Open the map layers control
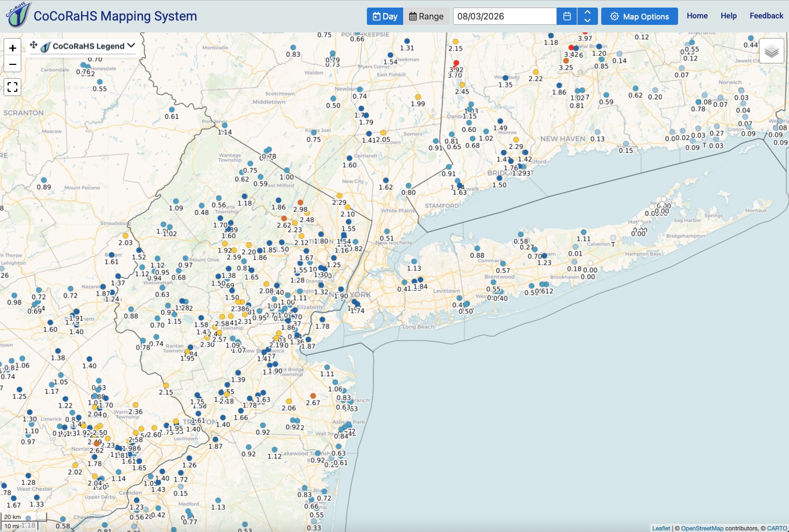 point(772,51)
